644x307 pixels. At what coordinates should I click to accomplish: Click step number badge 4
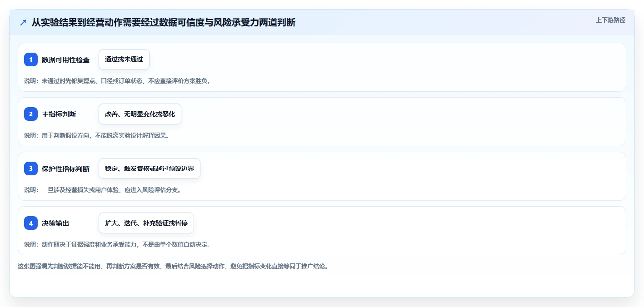click(31, 223)
